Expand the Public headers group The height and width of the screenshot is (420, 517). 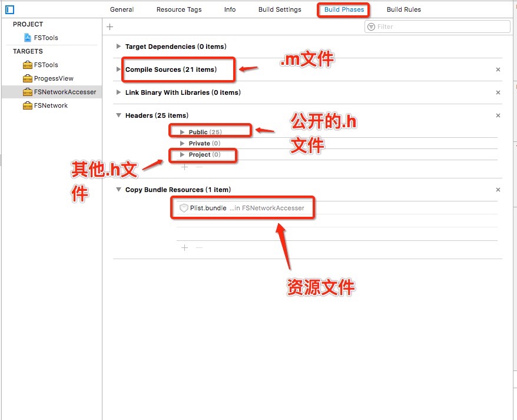tap(183, 132)
